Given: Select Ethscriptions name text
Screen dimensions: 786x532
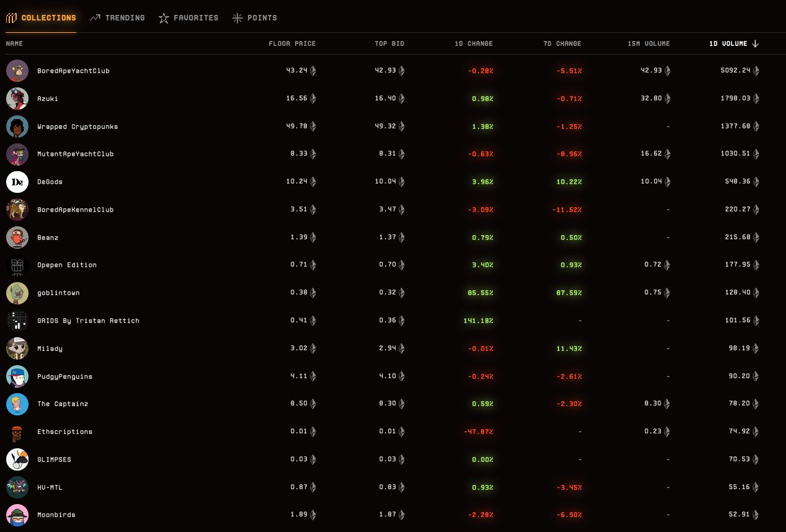Looking at the screenshot, I should click(x=64, y=432).
